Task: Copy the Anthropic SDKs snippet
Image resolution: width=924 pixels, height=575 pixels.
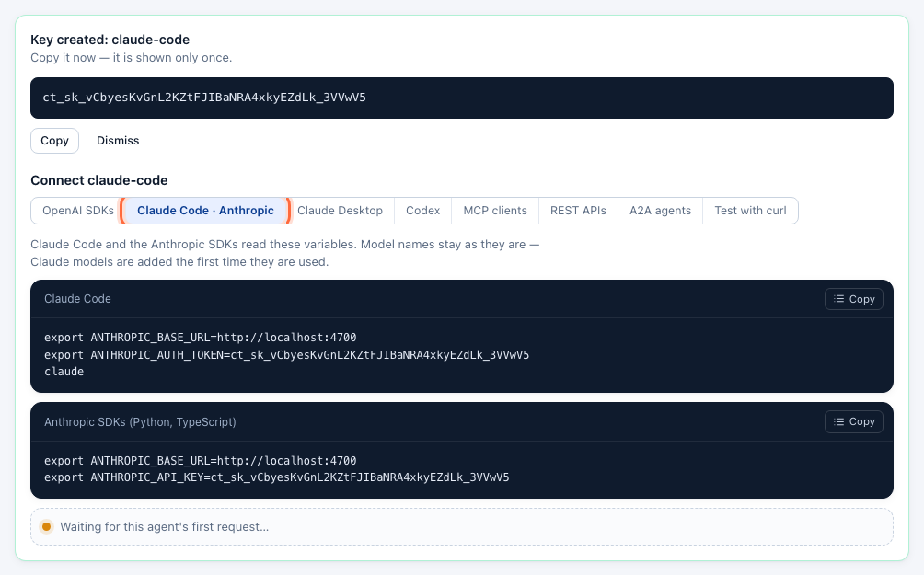Action: pos(854,422)
